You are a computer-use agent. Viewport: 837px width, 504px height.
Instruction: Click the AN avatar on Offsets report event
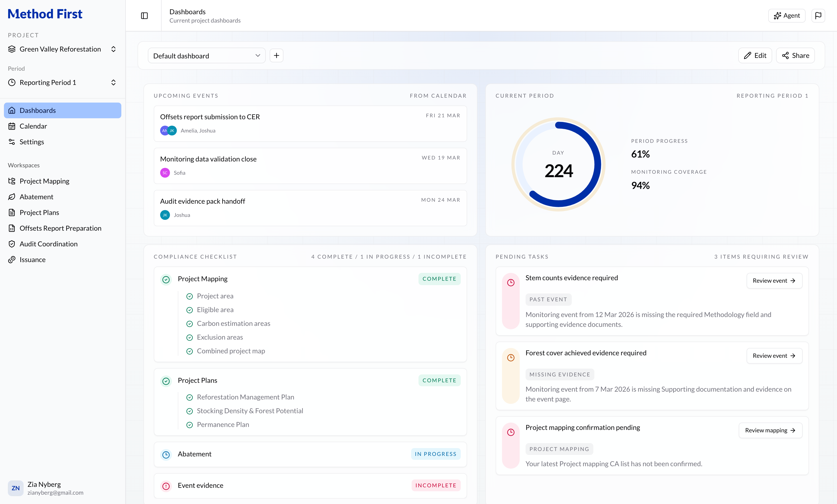tap(164, 131)
